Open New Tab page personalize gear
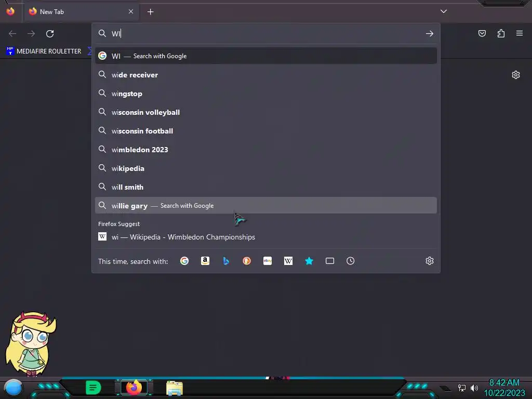The width and height of the screenshot is (532, 399). pyautogui.click(x=516, y=75)
